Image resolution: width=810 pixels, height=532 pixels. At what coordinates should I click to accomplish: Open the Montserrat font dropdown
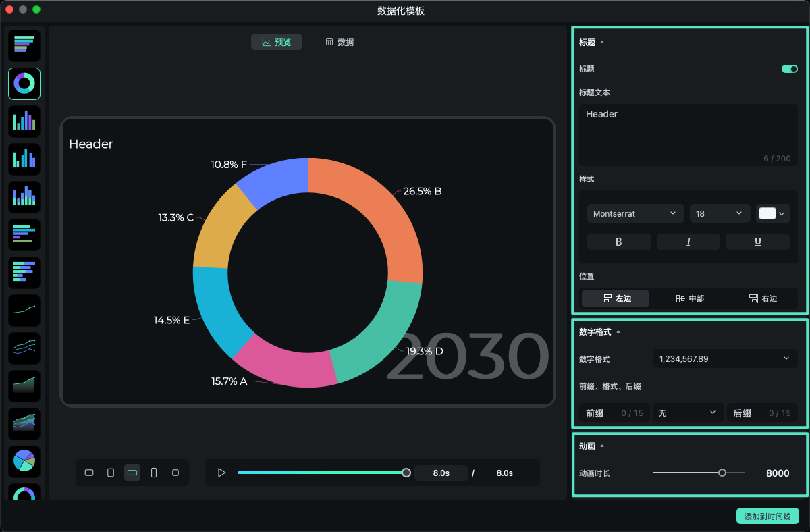[634, 213]
